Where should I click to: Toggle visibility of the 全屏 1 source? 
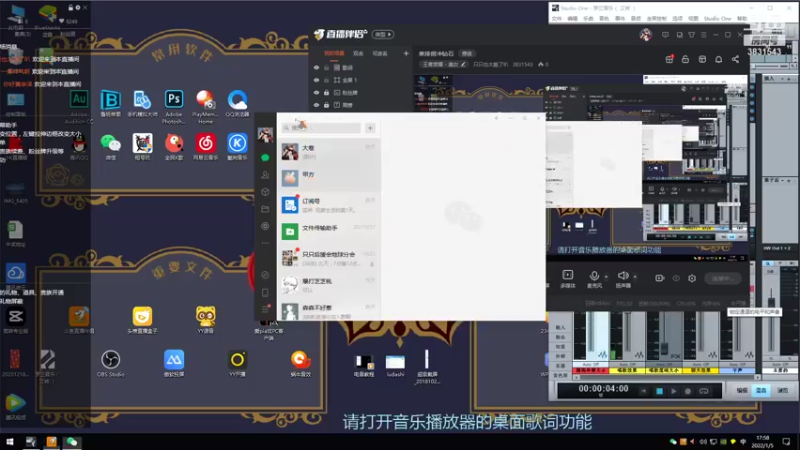tap(316, 80)
